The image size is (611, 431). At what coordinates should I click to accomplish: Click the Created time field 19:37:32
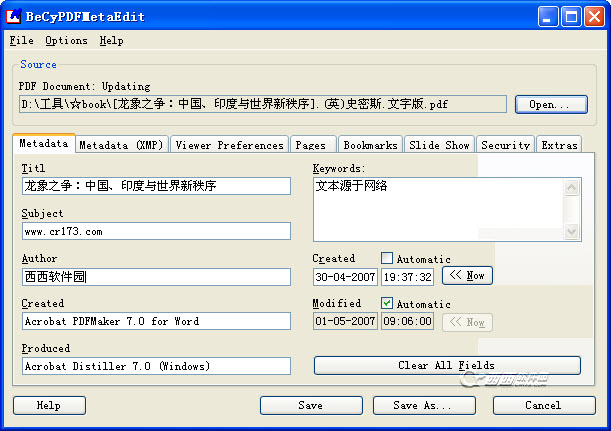tap(407, 277)
